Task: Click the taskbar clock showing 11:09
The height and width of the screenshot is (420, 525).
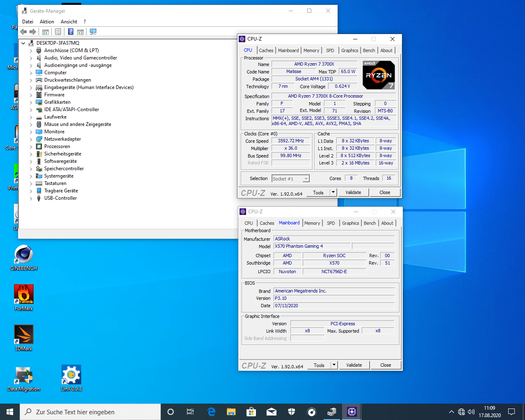Action: click(489, 412)
